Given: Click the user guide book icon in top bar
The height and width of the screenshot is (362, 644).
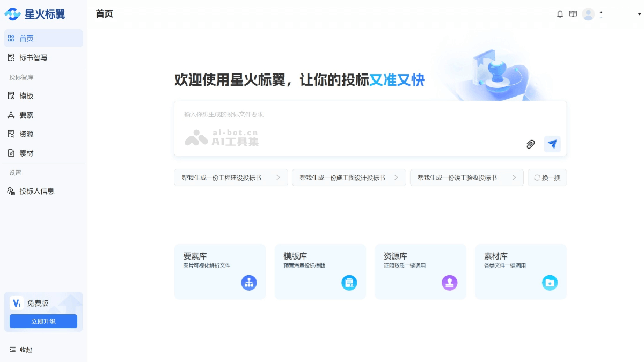Looking at the screenshot, I should [x=573, y=14].
